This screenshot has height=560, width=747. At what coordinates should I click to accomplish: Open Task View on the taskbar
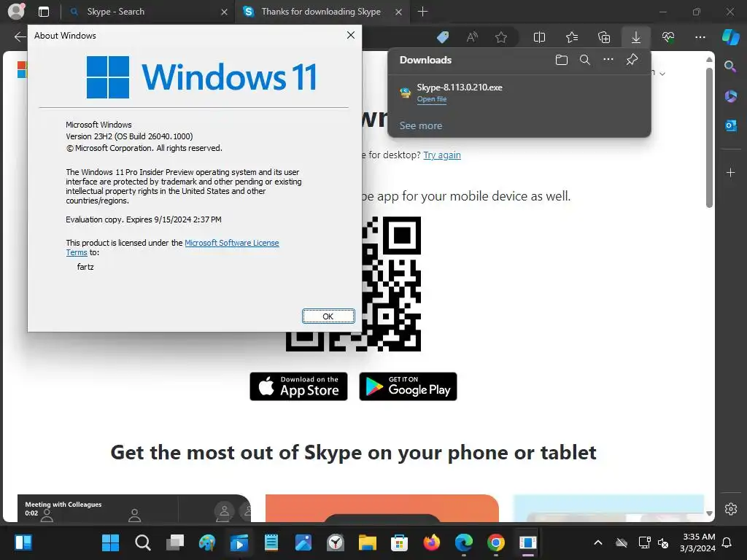175,542
